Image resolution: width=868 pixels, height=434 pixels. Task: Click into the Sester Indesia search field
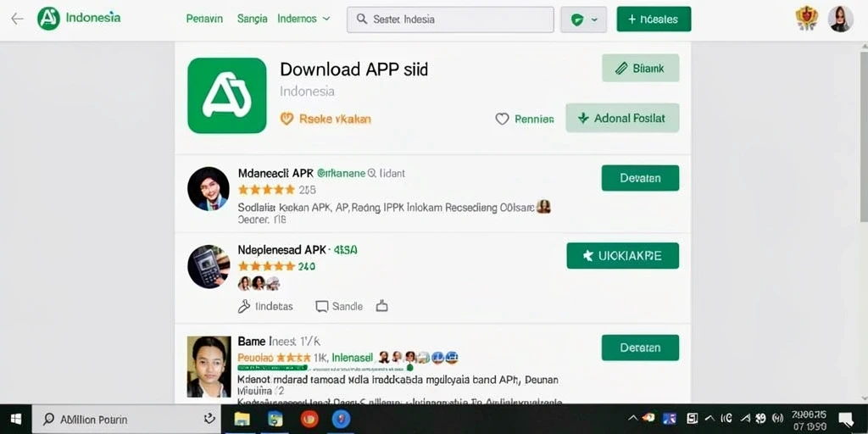[450, 19]
